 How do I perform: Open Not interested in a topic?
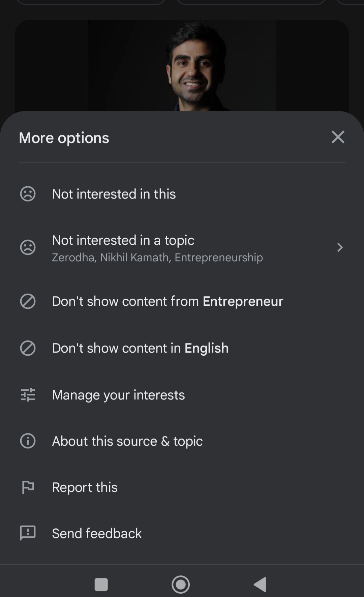tap(123, 241)
